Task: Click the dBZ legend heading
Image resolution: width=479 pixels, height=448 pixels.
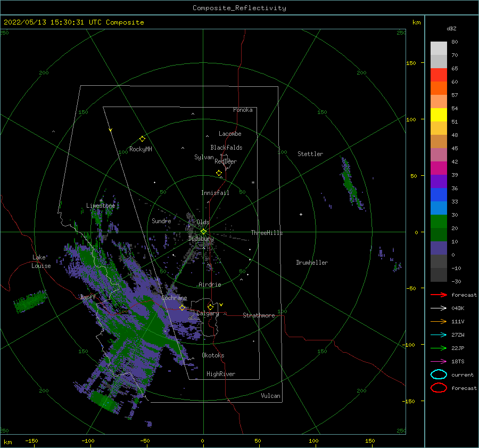Action: (x=451, y=28)
